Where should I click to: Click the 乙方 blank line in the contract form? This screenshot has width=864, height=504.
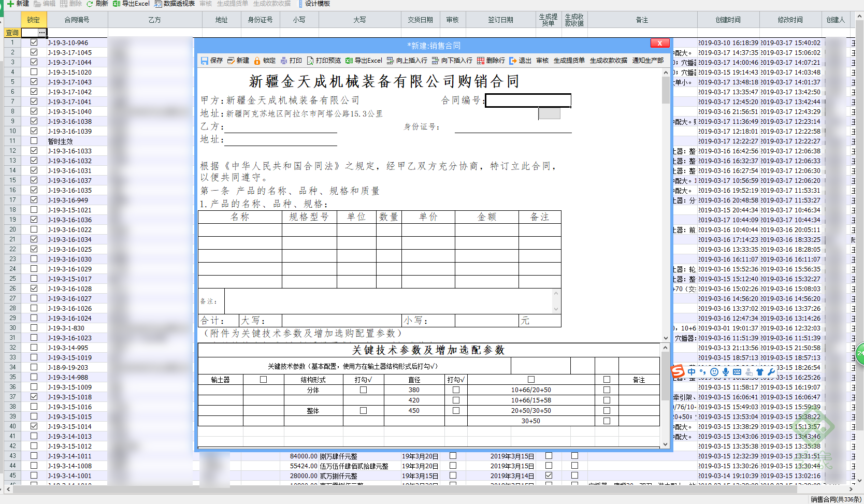281,127
